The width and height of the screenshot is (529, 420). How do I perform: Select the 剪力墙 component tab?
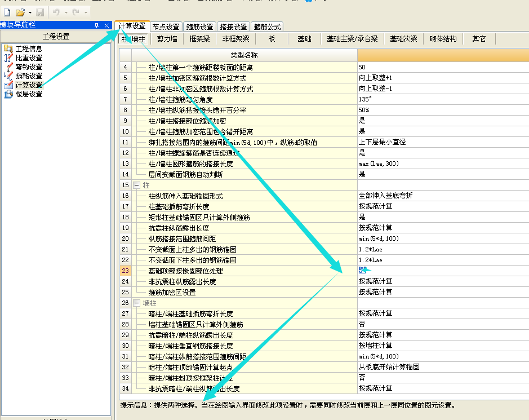click(167, 39)
